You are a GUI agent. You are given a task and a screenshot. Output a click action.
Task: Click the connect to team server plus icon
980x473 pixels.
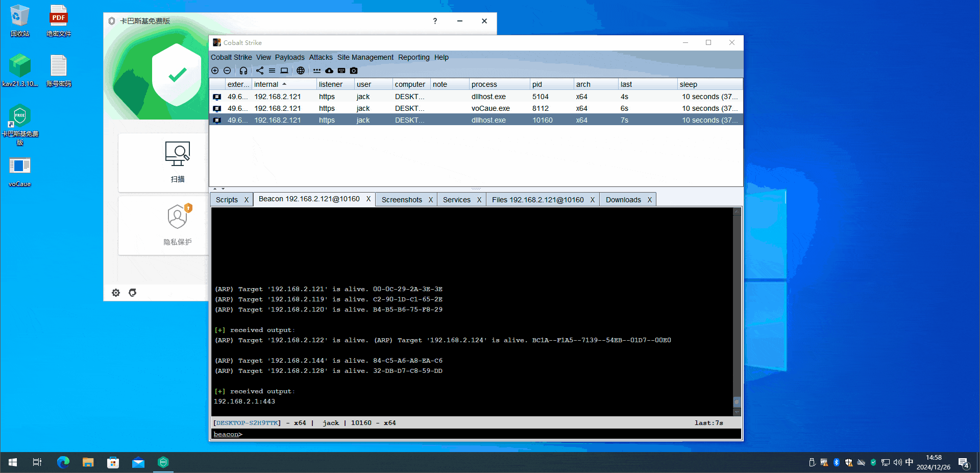215,70
